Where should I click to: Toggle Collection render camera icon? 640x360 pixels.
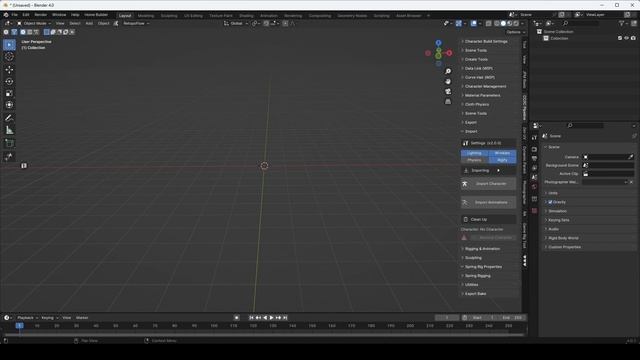click(x=633, y=38)
